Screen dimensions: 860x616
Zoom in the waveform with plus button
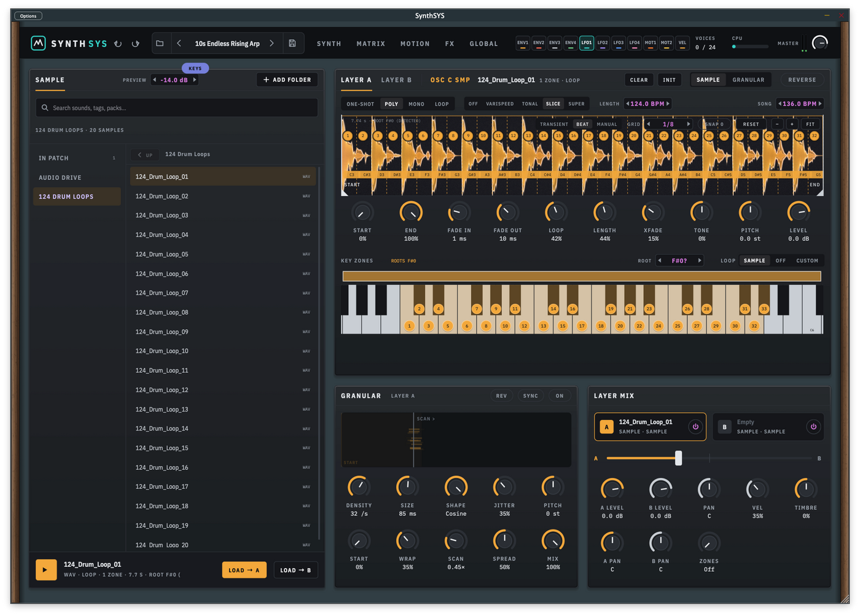792,124
